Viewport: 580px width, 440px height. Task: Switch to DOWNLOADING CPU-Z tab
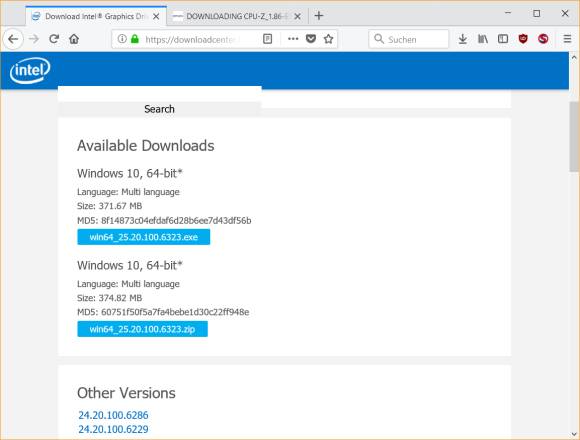coord(237,16)
